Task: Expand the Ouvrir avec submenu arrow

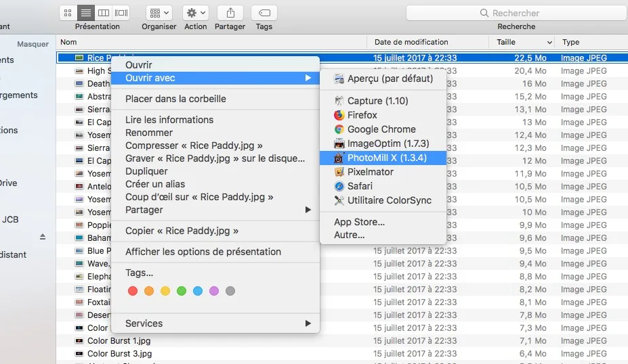Action: pyautogui.click(x=308, y=78)
